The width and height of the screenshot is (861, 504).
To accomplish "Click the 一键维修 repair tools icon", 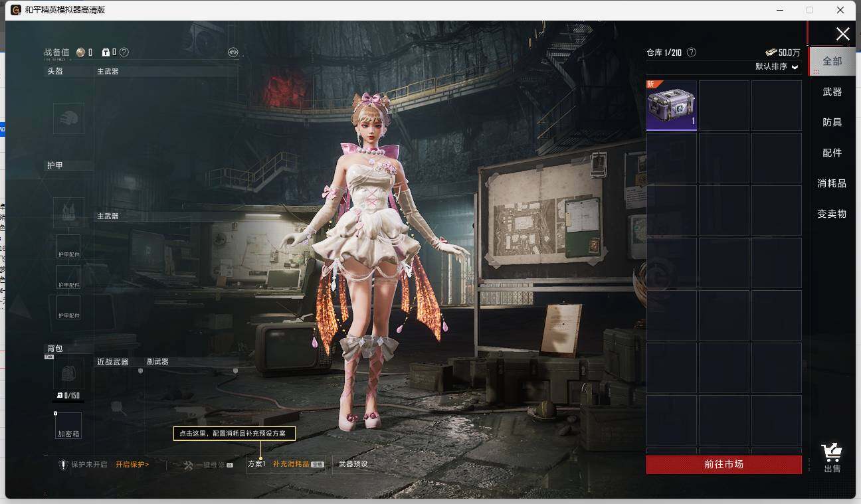I will pyautogui.click(x=188, y=465).
